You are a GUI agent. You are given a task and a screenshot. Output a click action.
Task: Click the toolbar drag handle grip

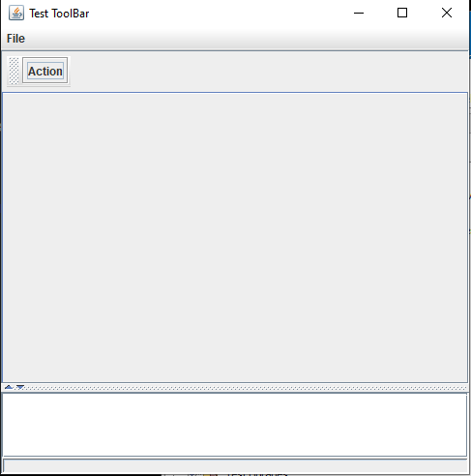tap(14, 71)
